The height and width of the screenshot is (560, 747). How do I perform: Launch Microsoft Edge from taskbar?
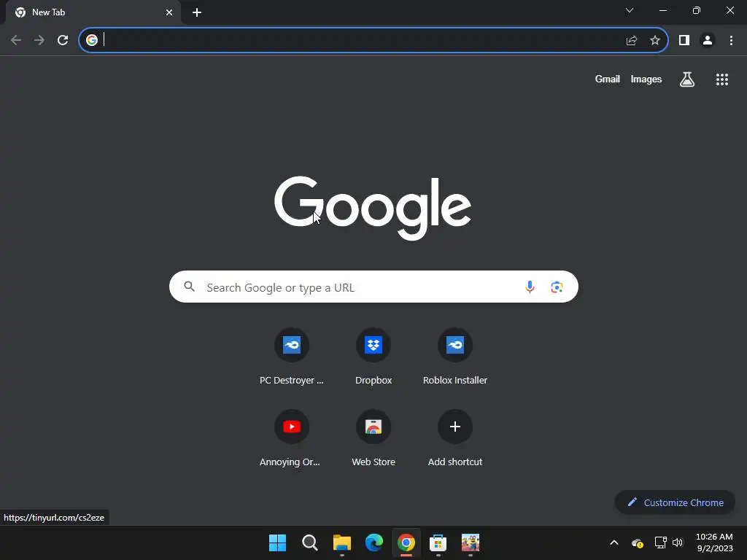click(374, 542)
